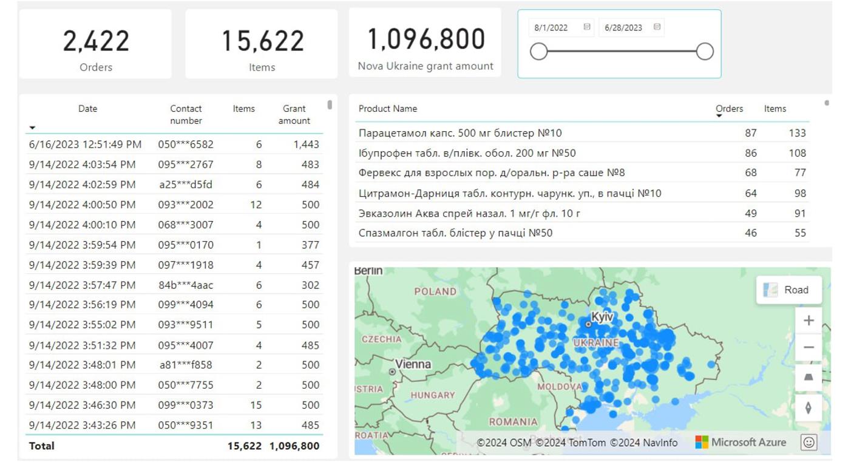Open the Road map style picker
Screen dimensions: 868x465
pos(788,290)
